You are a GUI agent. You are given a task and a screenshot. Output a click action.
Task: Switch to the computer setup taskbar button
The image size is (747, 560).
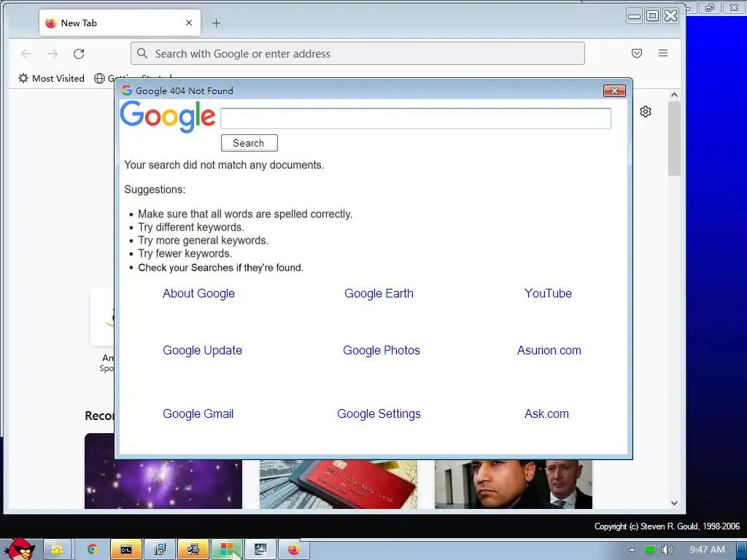point(193,550)
